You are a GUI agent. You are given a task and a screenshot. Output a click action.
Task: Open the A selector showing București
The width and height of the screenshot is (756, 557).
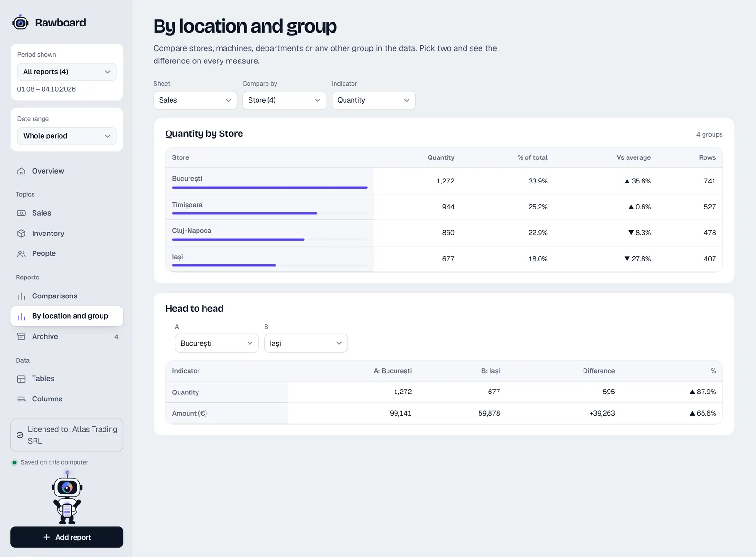[x=217, y=343]
